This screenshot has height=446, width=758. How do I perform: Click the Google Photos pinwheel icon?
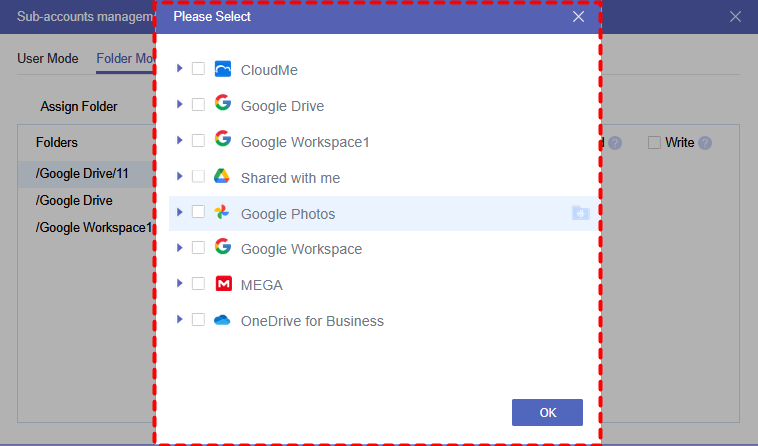tap(223, 213)
